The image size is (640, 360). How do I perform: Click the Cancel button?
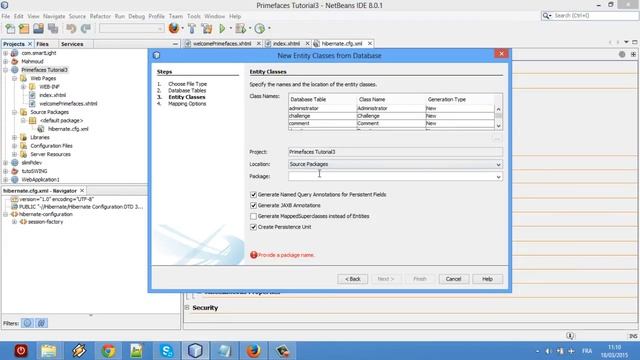[x=453, y=279]
